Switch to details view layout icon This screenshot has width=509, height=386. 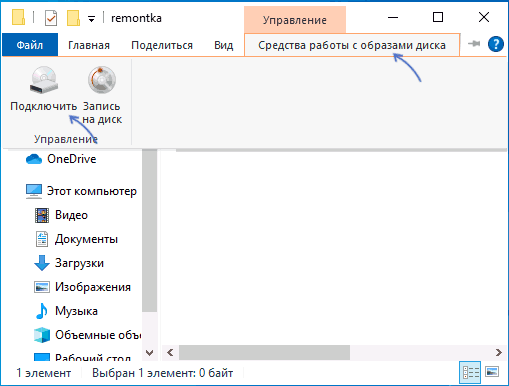[470, 372]
